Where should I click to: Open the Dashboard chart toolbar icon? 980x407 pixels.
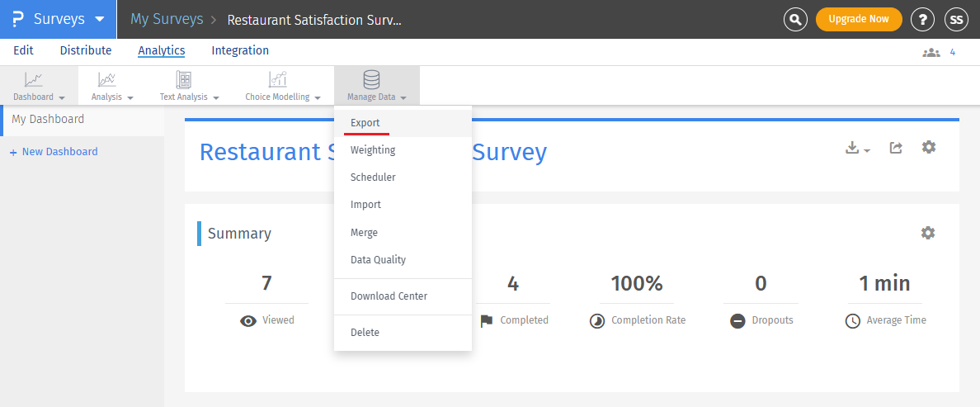34,80
